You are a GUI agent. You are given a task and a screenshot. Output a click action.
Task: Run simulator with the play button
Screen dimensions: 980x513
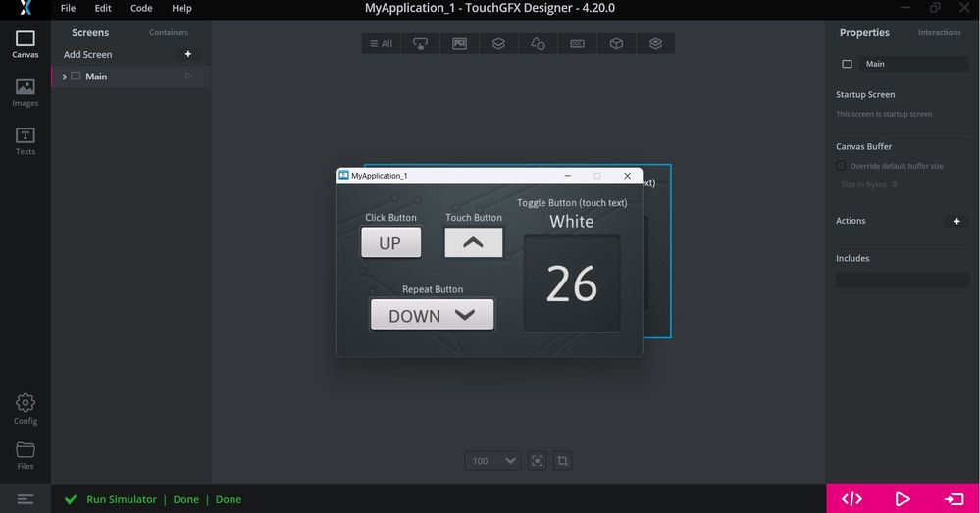(x=903, y=498)
